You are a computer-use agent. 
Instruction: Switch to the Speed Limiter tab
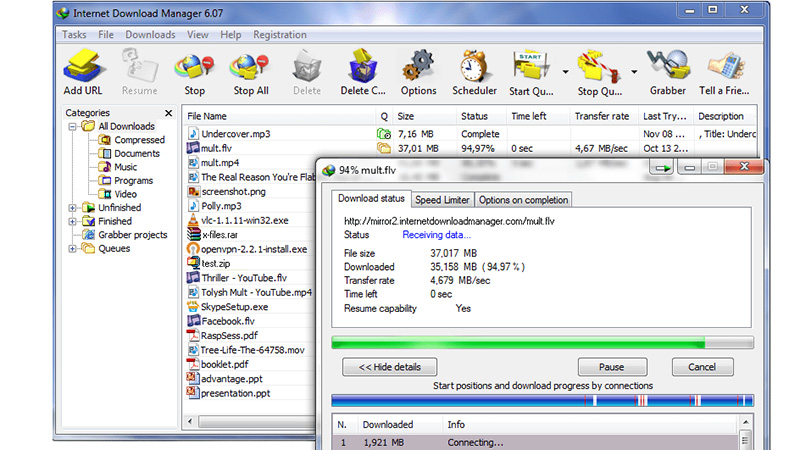441,200
